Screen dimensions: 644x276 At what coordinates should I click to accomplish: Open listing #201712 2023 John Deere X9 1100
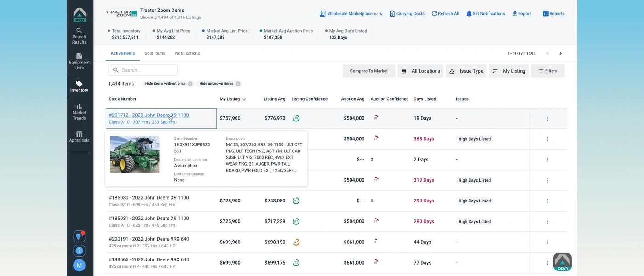[149, 115]
